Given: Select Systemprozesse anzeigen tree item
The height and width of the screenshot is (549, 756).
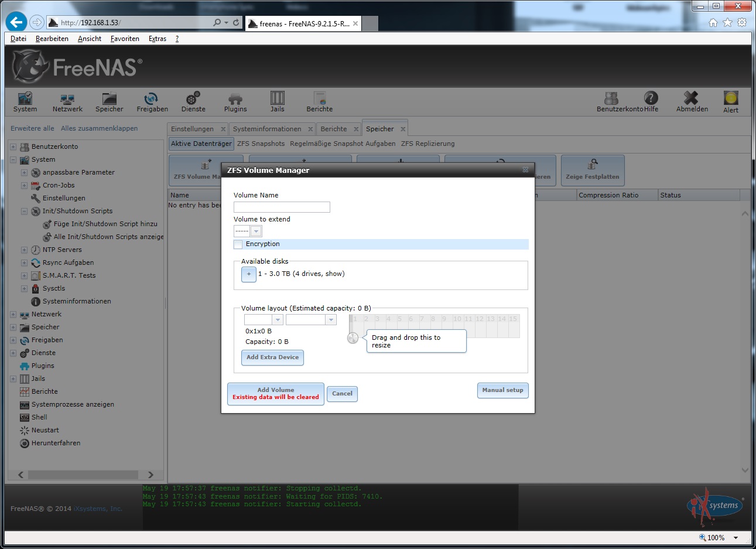Looking at the screenshot, I should tap(73, 404).
